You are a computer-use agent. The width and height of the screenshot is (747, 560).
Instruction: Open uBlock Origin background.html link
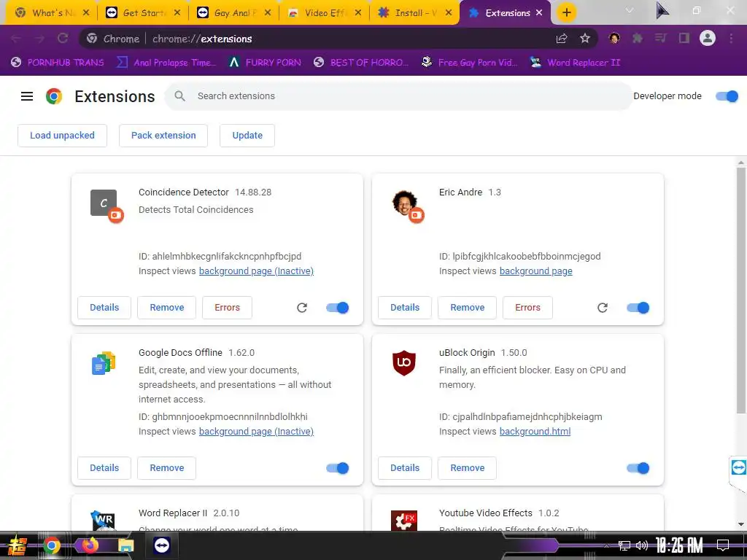[x=535, y=432]
